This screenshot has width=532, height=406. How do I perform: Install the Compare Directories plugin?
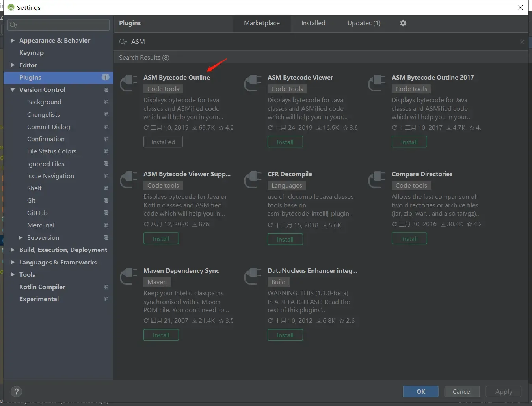point(409,238)
